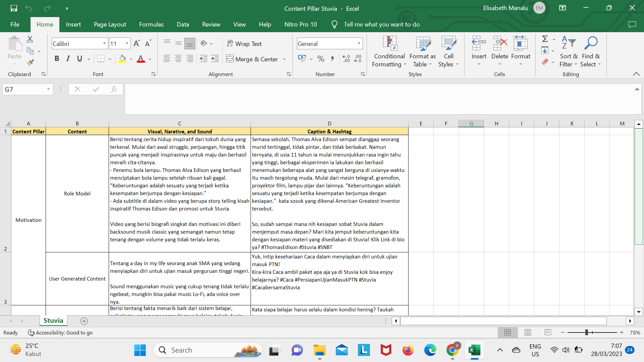Decrease indent in Alignment group
This screenshot has height=362, width=644.
tap(203, 59)
